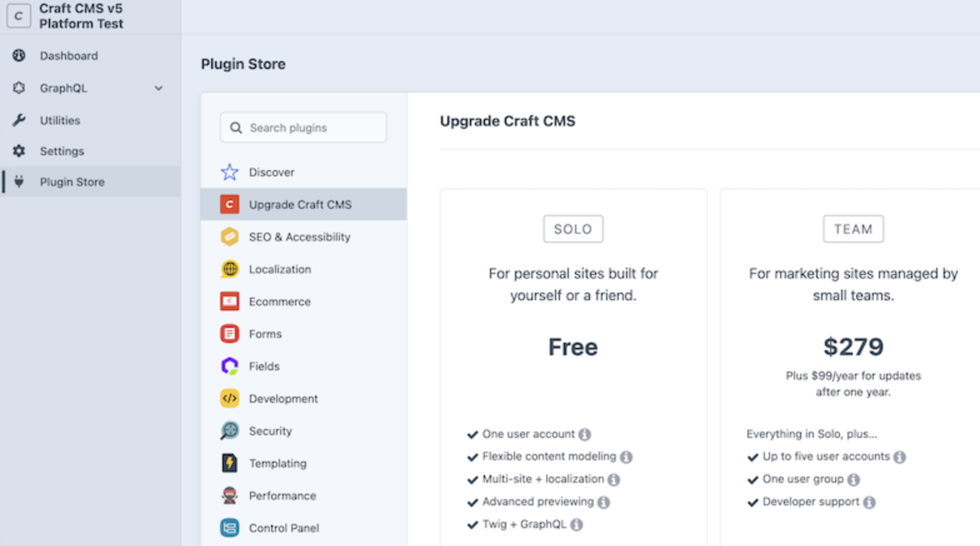Screen dimensions: 980x546
Task: Show info for Multi-site + localization
Action: click(614, 480)
